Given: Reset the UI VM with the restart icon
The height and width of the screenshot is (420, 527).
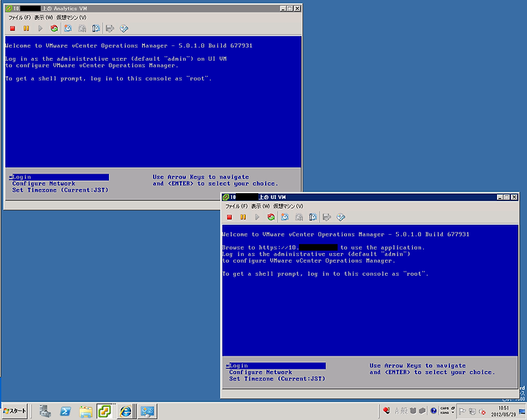Looking at the screenshot, I should [x=271, y=217].
